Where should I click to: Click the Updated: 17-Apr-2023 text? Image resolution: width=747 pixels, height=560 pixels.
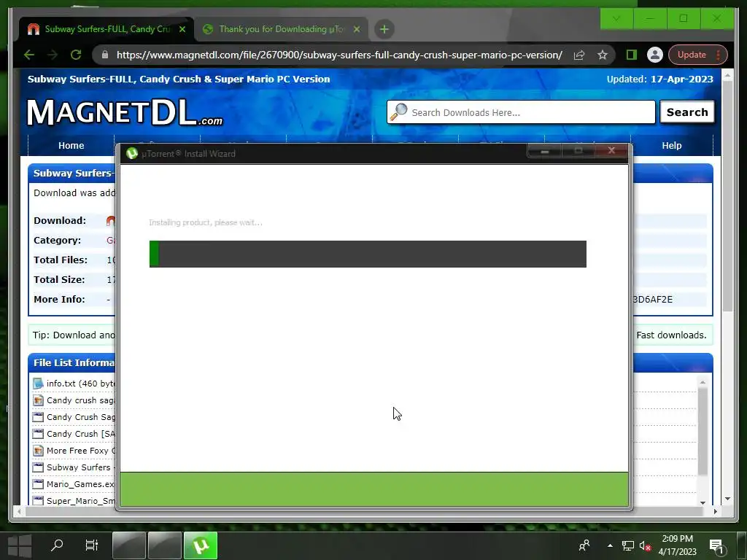point(659,79)
